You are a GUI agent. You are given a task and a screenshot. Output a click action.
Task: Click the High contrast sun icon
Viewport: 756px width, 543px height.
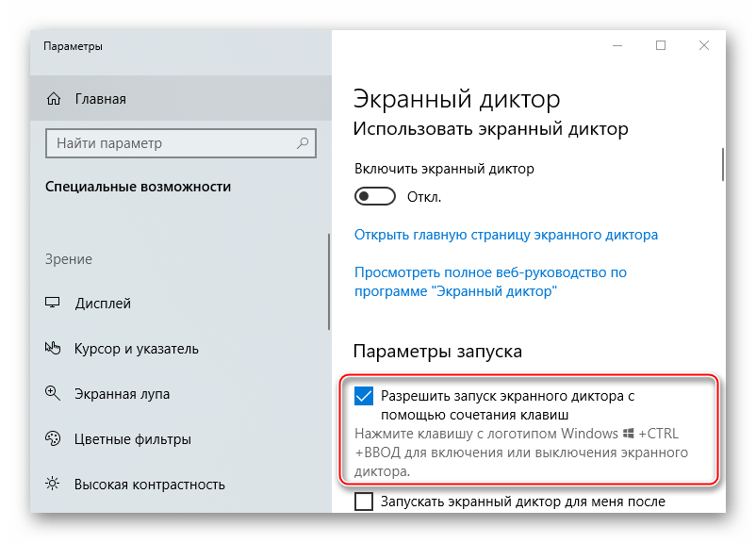54,485
